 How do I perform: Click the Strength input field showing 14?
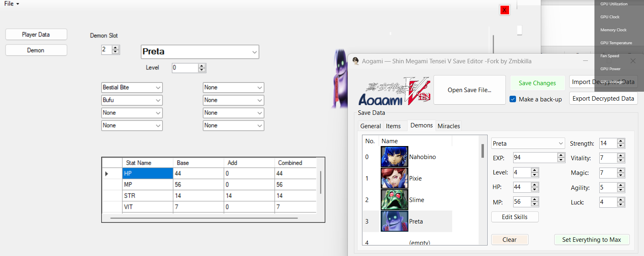[608, 143]
